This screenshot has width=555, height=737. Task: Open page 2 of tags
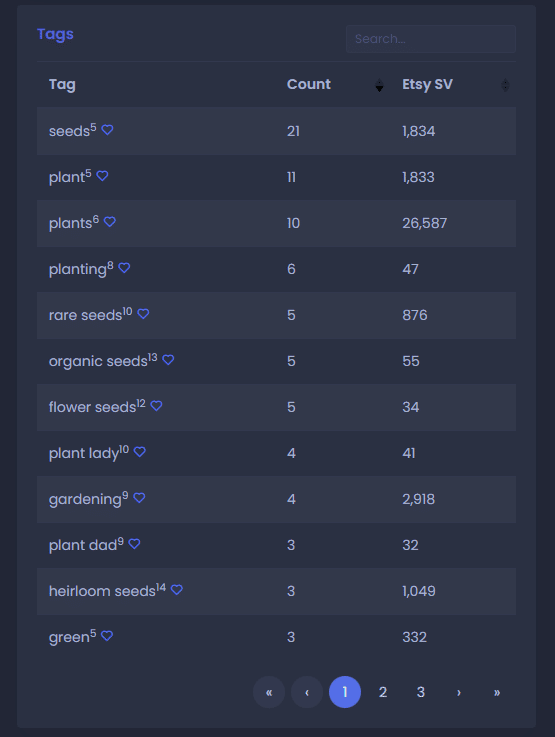383,692
